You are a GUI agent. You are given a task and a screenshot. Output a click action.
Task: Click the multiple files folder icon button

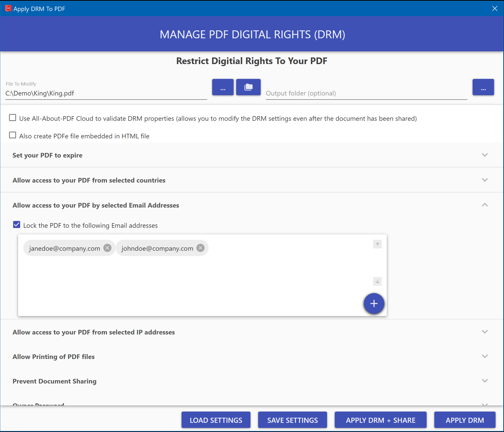(x=248, y=87)
